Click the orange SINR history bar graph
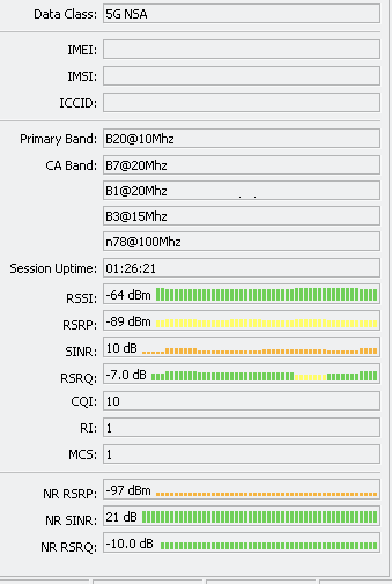This screenshot has width=392, height=584. click(x=260, y=350)
